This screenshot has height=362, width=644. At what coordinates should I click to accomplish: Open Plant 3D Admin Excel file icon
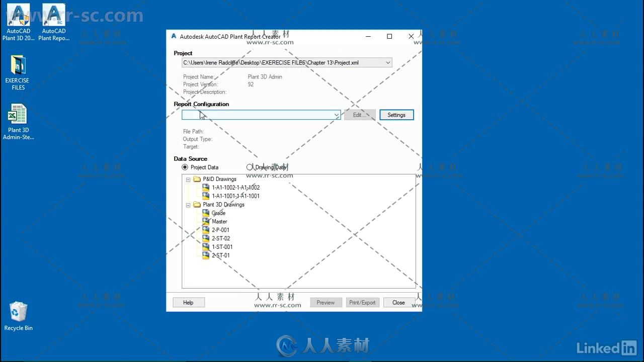pos(18,122)
